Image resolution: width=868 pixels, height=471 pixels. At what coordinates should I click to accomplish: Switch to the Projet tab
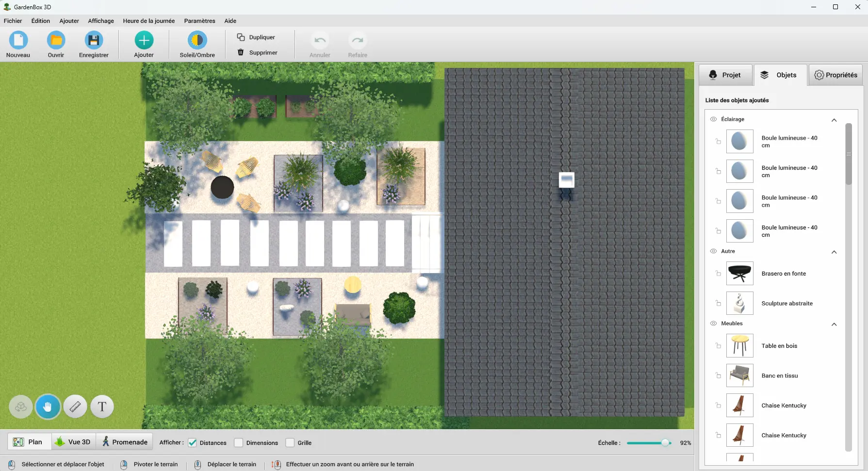[x=725, y=75]
